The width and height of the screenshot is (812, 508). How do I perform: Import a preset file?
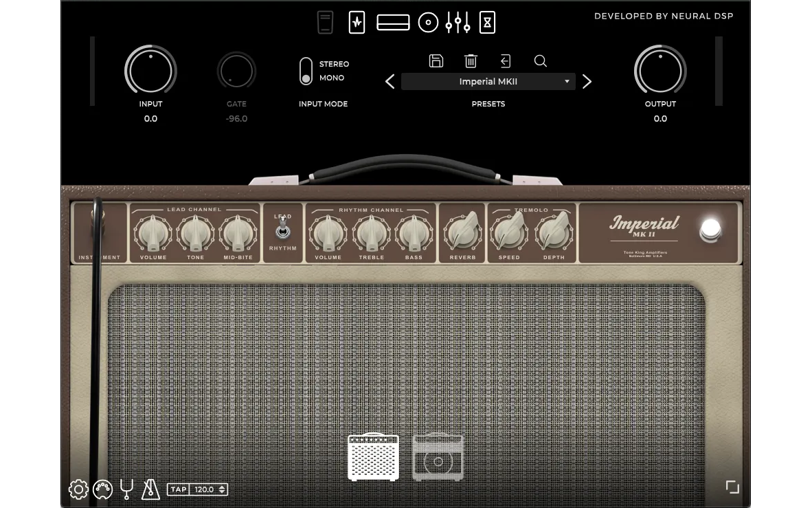click(x=506, y=61)
